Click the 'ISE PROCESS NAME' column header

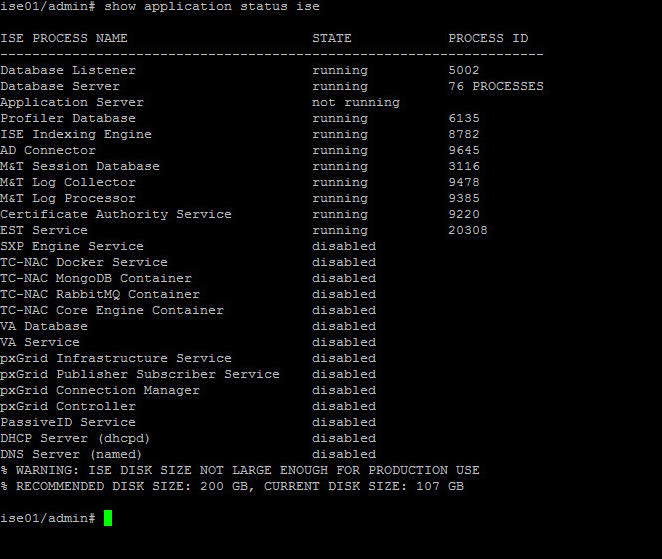64,38
